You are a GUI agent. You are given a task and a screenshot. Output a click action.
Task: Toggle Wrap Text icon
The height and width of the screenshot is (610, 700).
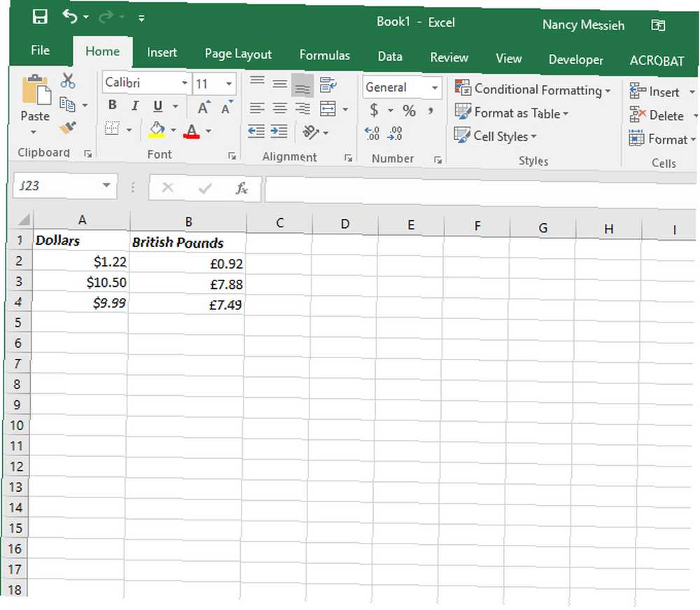pyautogui.click(x=328, y=85)
